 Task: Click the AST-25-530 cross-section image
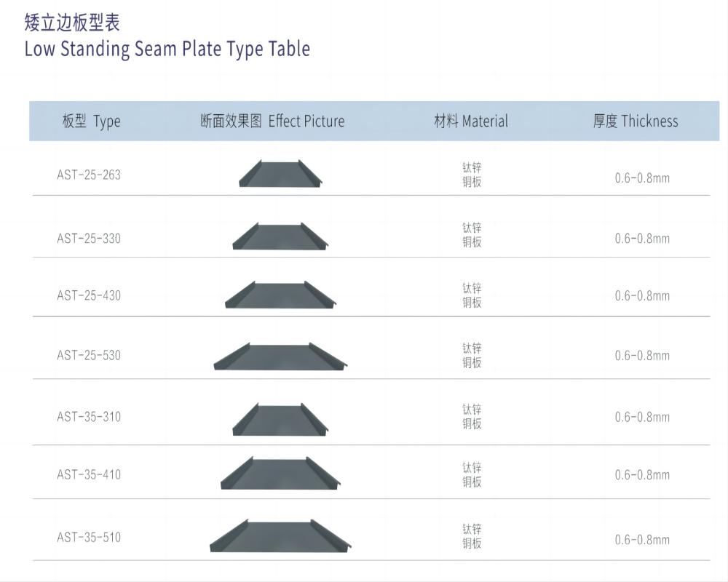[x=280, y=356]
